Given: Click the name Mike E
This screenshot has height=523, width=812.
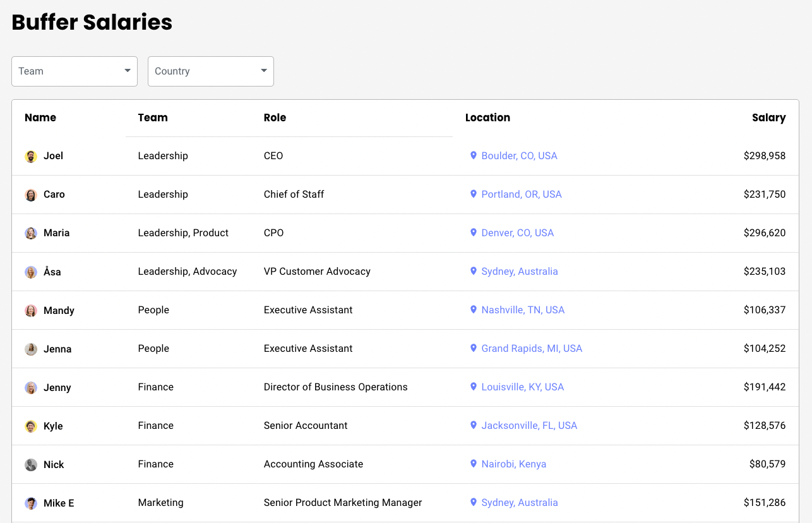Looking at the screenshot, I should click(x=59, y=503).
